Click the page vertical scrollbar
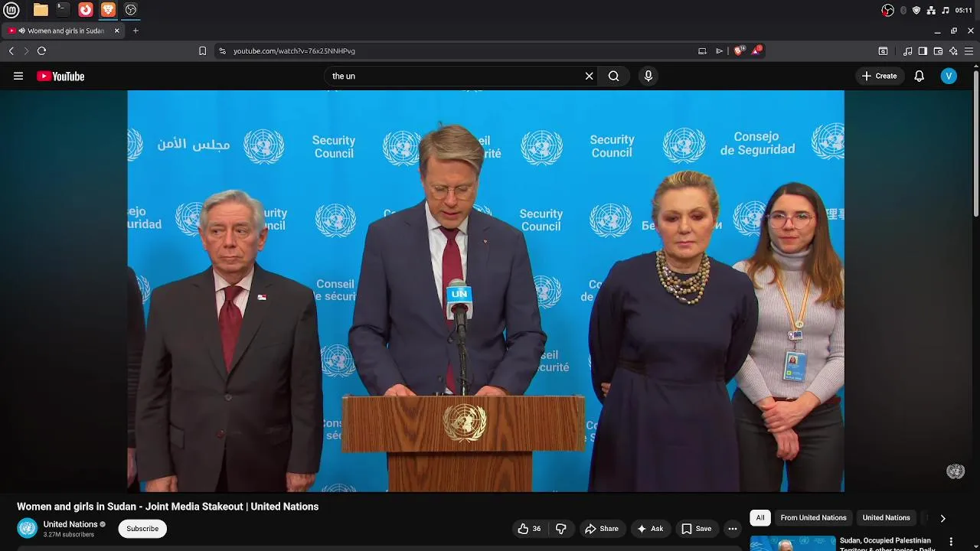Image resolution: width=980 pixels, height=551 pixels. pos(976,145)
